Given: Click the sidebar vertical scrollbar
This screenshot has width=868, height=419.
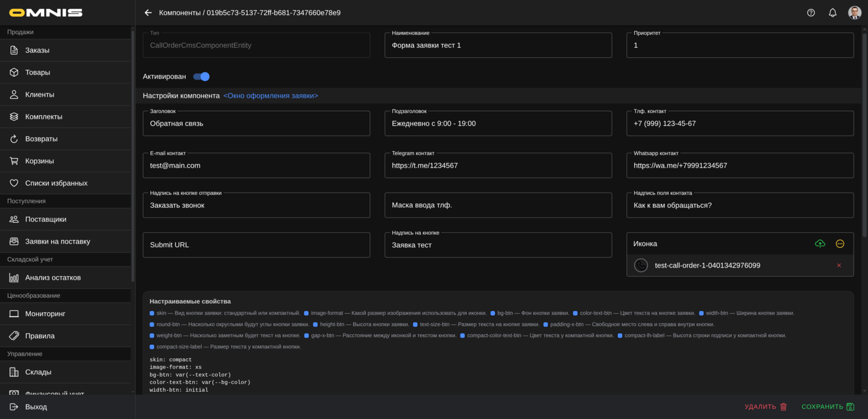Looking at the screenshot, I should [x=133, y=157].
